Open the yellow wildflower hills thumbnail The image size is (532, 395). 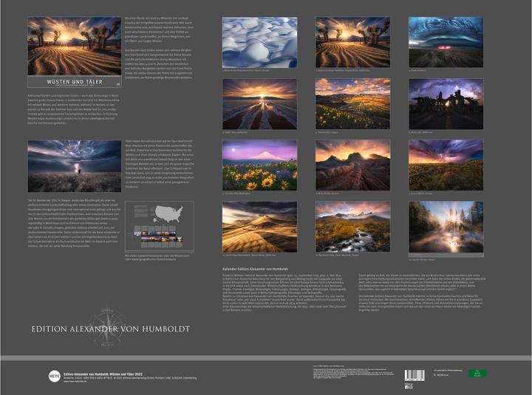pos(353,104)
